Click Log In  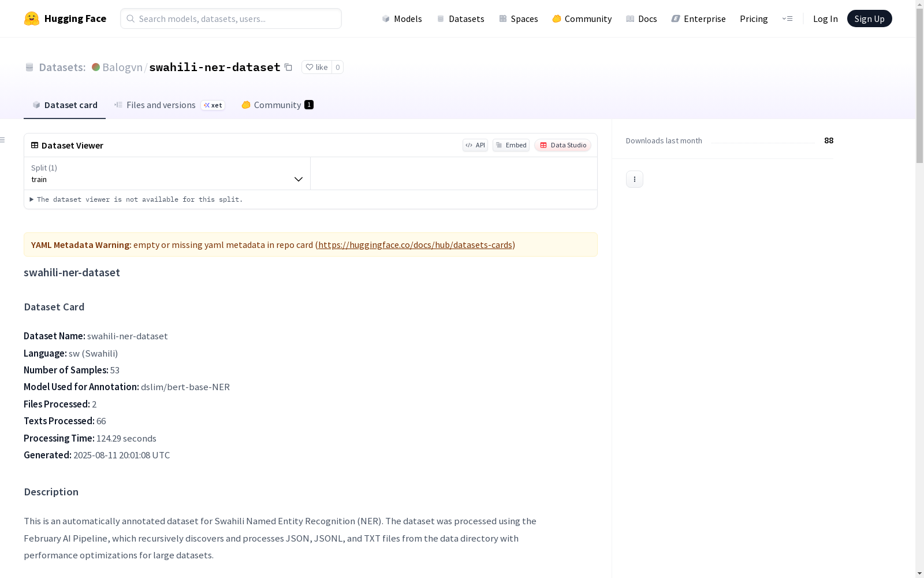[825, 18]
